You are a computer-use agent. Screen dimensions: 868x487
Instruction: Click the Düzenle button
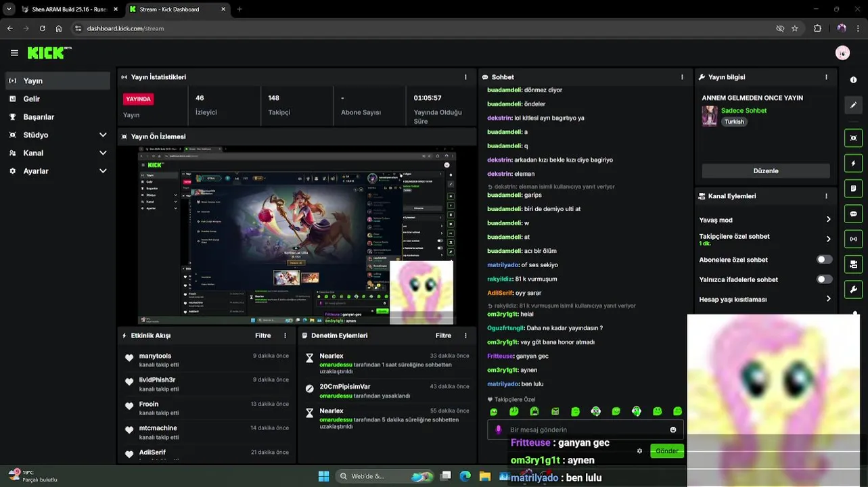point(766,171)
